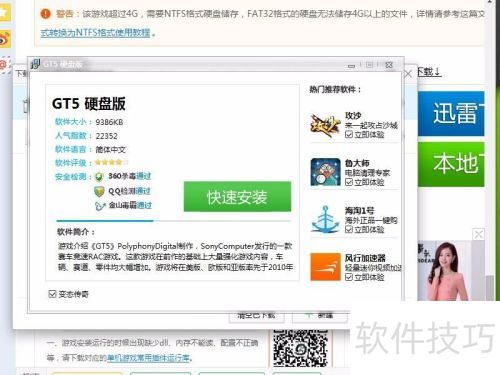The width and height of the screenshot is (500, 375).
Task: Click the orange warning exclamation icon
Action: click(x=46, y=14)
